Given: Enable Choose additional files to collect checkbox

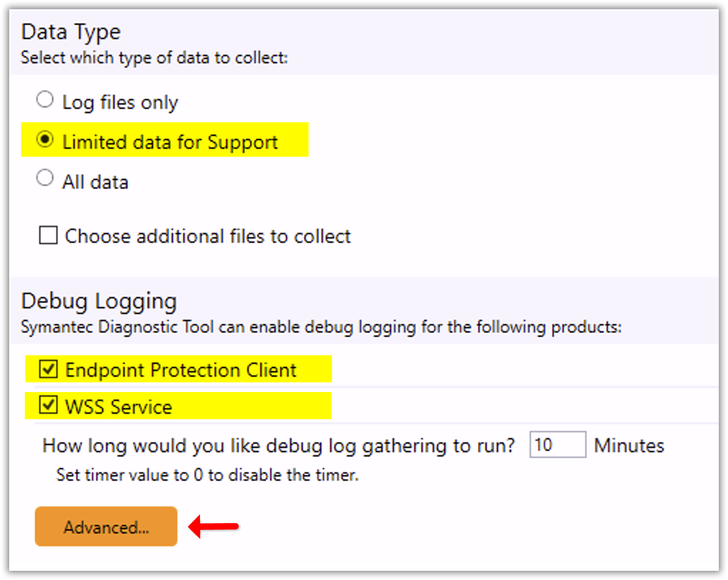Looking at the screenshot, I should [48, 235].
